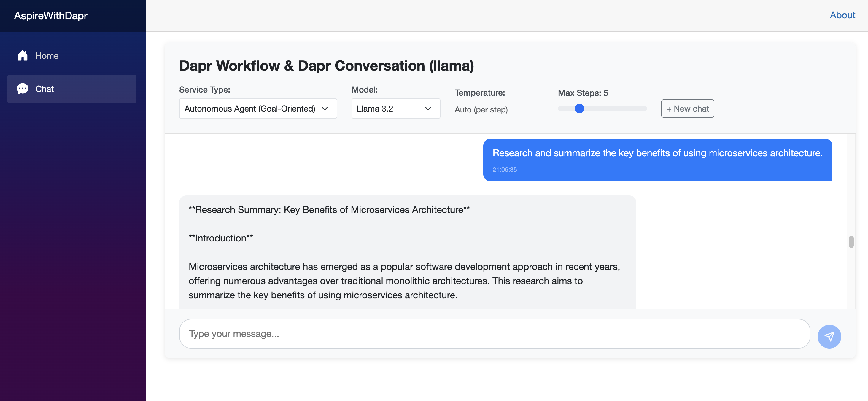Click the Max Steps slider handle

click(579, 109)
